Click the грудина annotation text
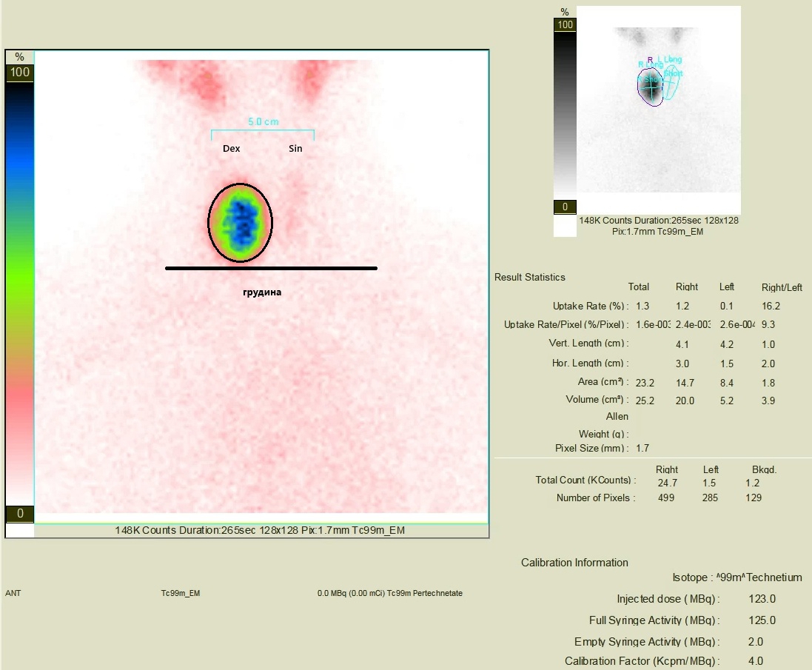Viewport: 812px width, 670px height. [262, 292]
